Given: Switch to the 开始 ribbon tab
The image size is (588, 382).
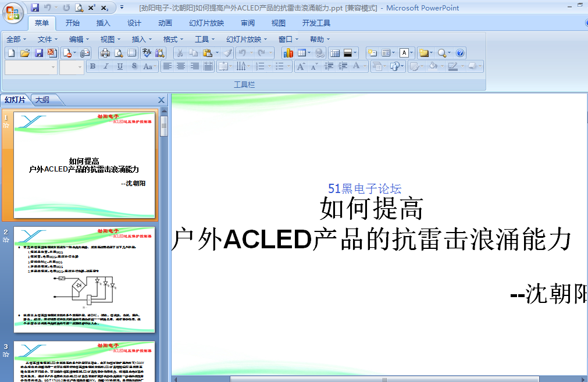Looking at the screenshot, I should pyautogui.click(x=72, y=23).
